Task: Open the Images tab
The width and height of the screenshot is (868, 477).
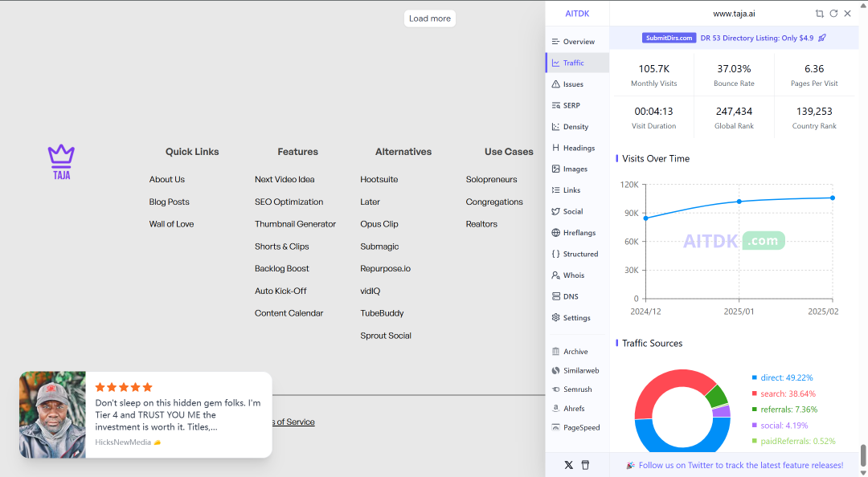Action: [x=577, y=169]
